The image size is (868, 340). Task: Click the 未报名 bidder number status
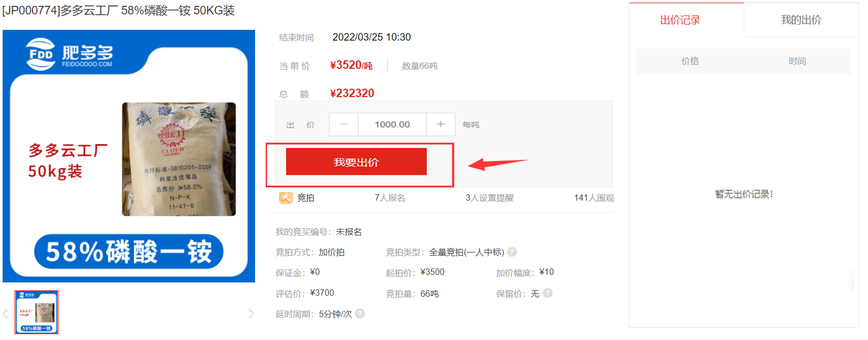[x=349, y=232]
